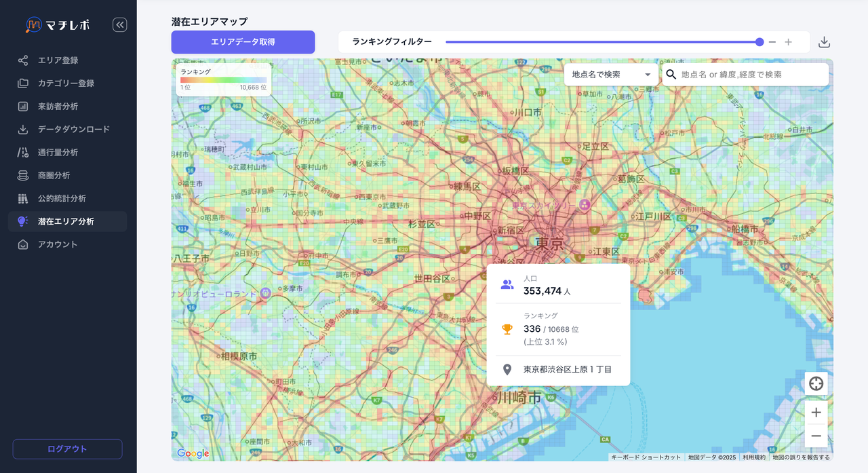
Task: Click the ranking filter slider handle
Action: coord(759,42)
